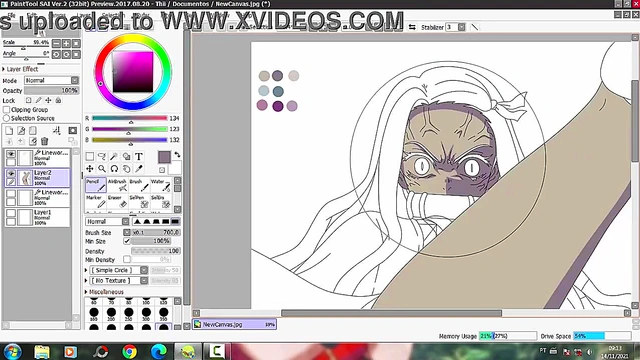Select the Rotate view tool

pyautogui.click(x=114, y=169)
